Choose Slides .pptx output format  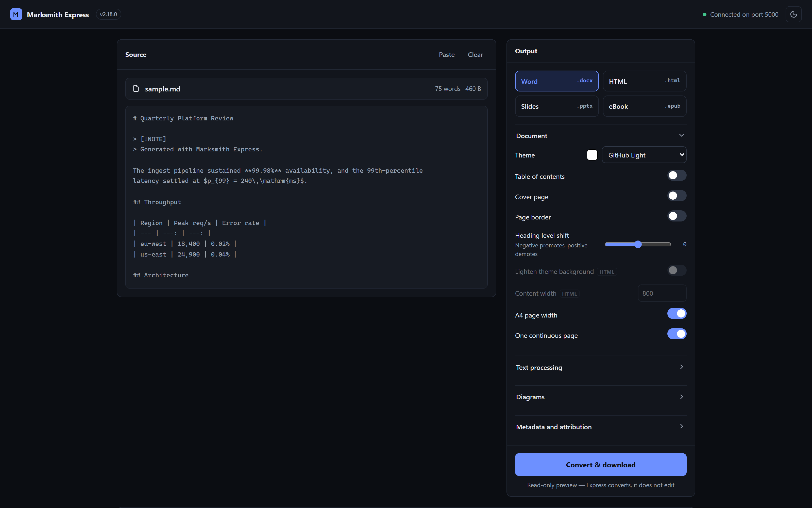tap(557, 106)
